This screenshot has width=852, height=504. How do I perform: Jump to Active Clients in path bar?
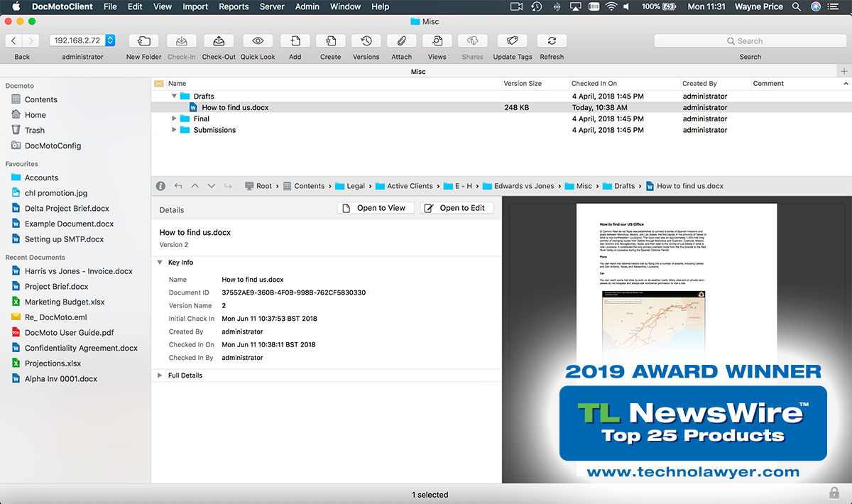click(x=404, y=186)
